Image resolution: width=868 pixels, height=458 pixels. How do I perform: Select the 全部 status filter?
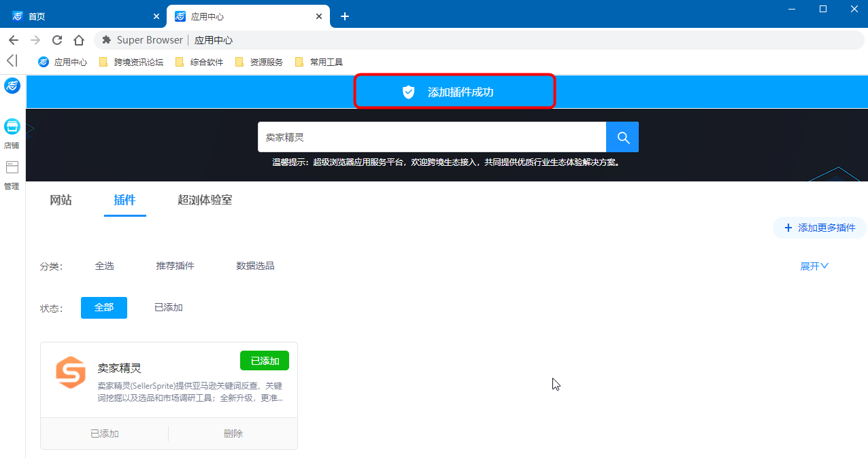(103, 307)
